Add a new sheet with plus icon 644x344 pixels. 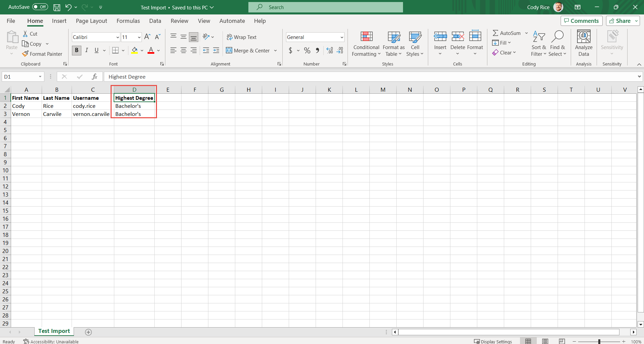click(88, 332)
